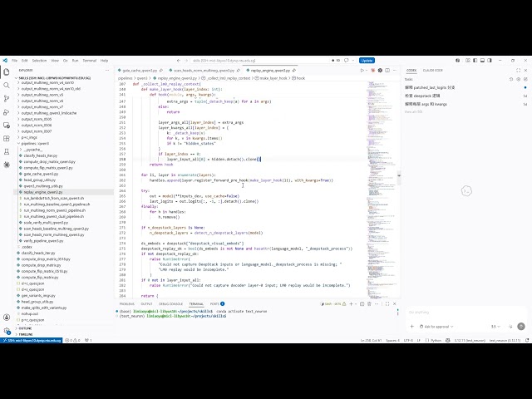Switch to gate_cache_qwen3.py editor tab
532x399 pixels.
[140, 71]
